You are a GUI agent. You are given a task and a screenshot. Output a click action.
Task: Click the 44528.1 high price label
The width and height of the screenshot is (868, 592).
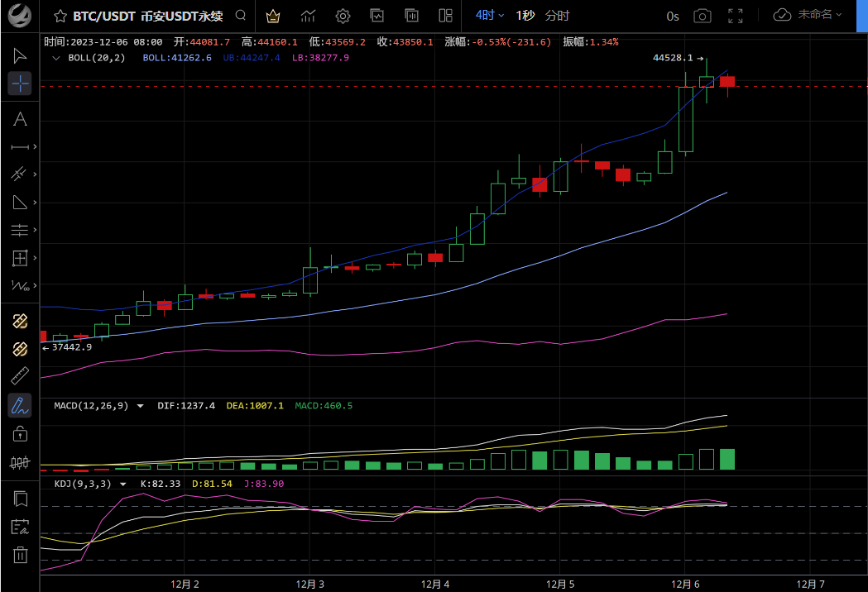(673, 58)
